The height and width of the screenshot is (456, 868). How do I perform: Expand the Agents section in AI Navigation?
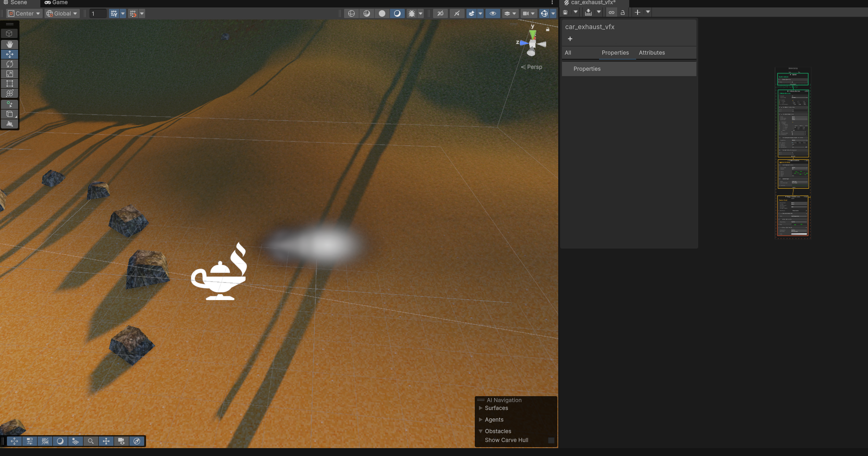[x=481, y=420]
